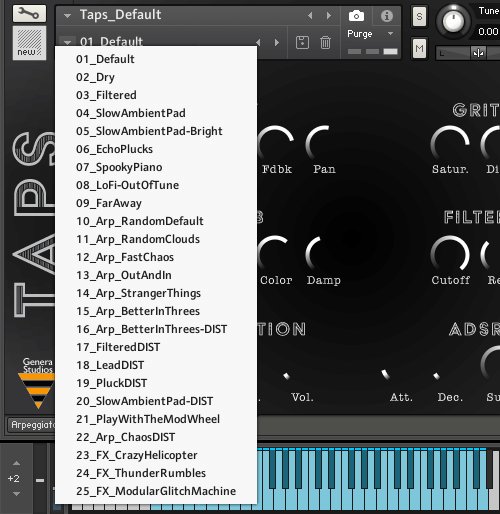Go to next instrument with the Taps_Default right arrow
The width and height of the screenshot is (500, 514).
coord(329,15)
